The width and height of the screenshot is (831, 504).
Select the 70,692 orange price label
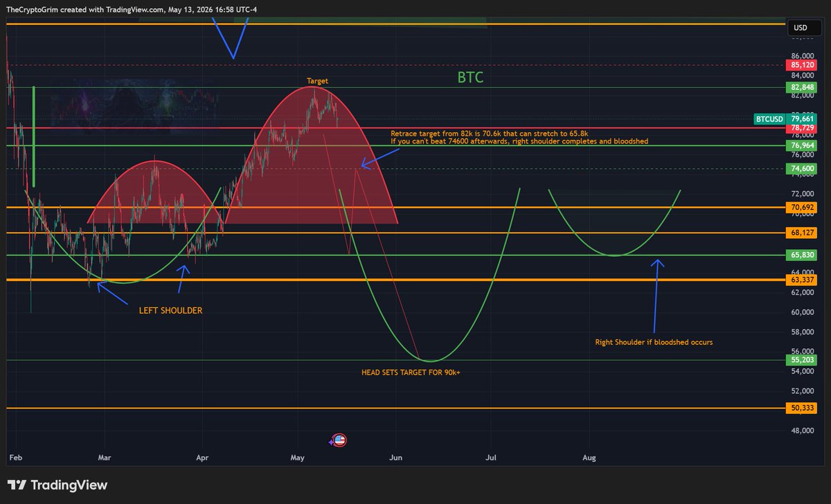[801, 207]
